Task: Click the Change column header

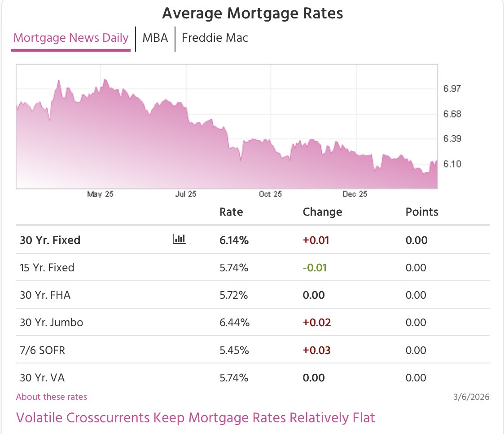Action: tap(322, 212)
